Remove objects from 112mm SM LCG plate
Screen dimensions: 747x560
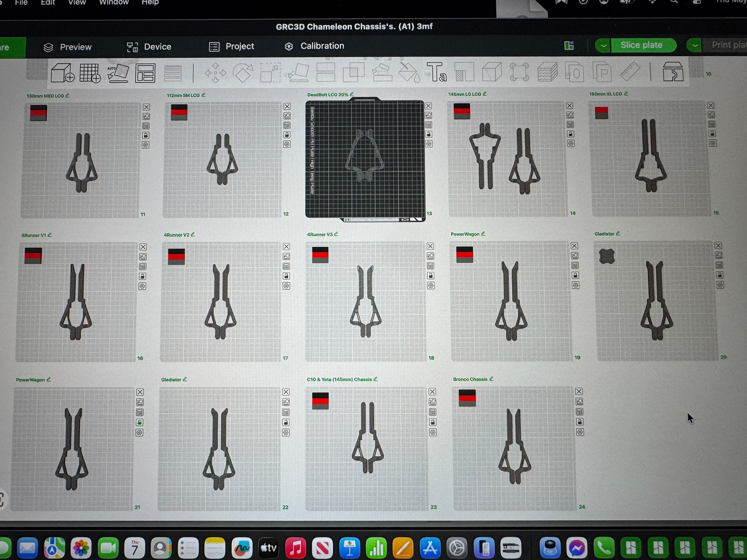click(287, 107)
